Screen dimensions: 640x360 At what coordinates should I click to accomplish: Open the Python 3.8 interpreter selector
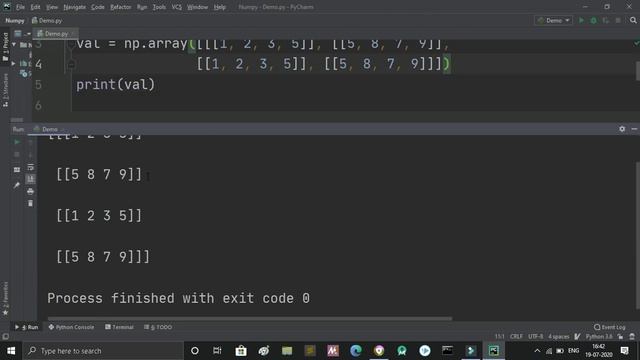pos(599,336)
